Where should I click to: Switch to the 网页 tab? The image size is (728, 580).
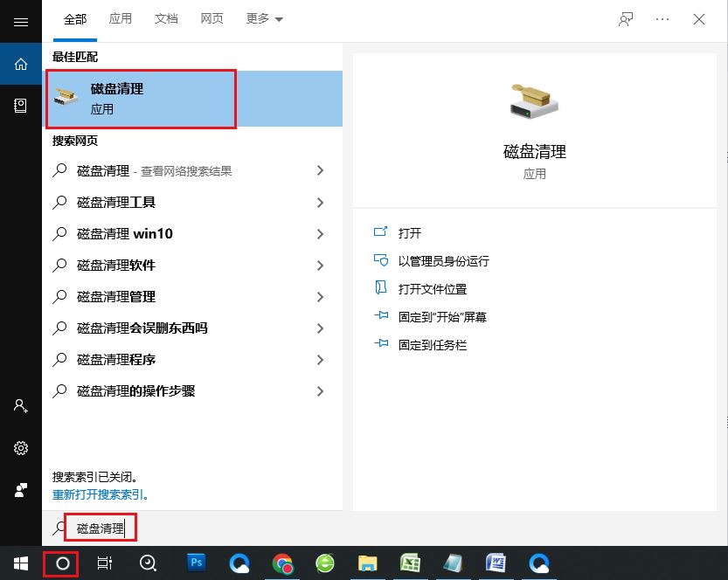pyautogui.click(x=211, y=18)
